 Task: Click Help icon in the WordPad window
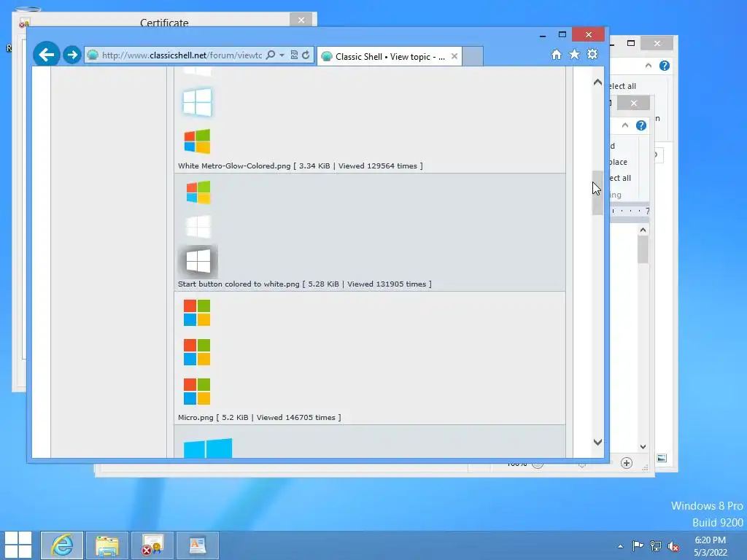pyautogui.click(x=641, y=125)
